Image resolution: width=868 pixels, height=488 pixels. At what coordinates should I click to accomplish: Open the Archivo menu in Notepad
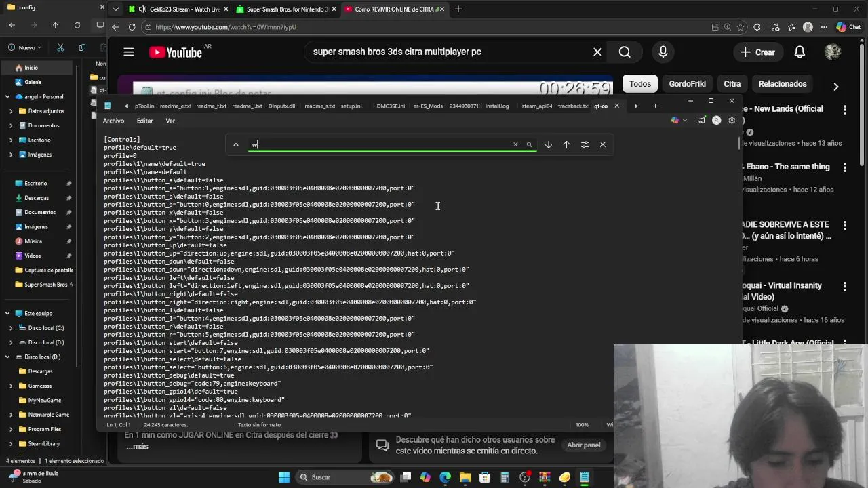coord(113,121)
